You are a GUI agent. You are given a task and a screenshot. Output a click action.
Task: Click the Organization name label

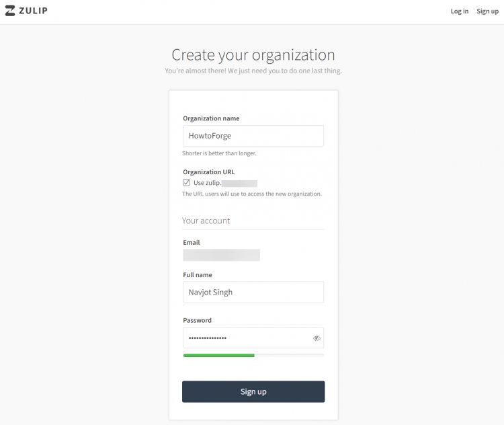click(211, 118)
